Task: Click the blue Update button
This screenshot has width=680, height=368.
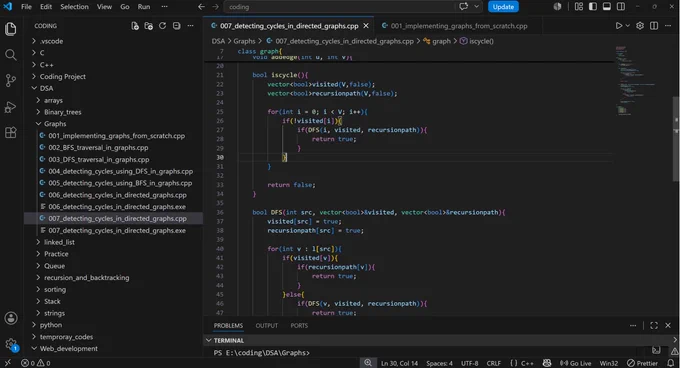Action: coord(503,7)
